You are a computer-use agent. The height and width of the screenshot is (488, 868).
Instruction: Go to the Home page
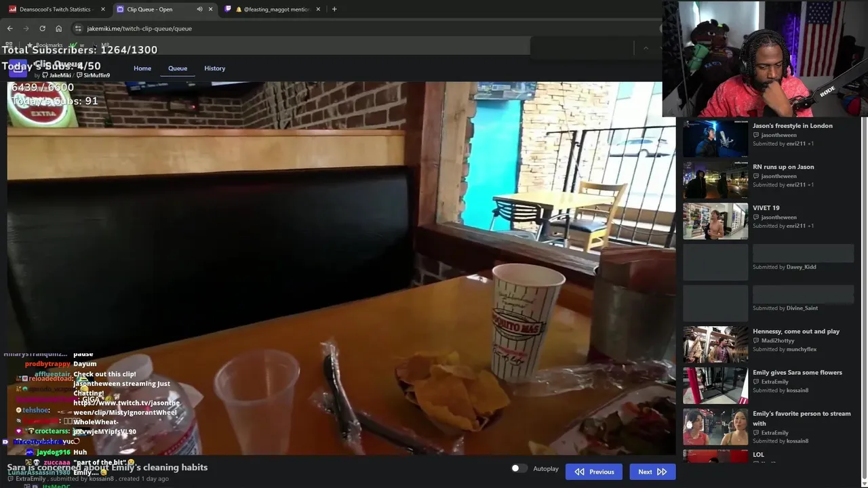[x=142, y=68]
